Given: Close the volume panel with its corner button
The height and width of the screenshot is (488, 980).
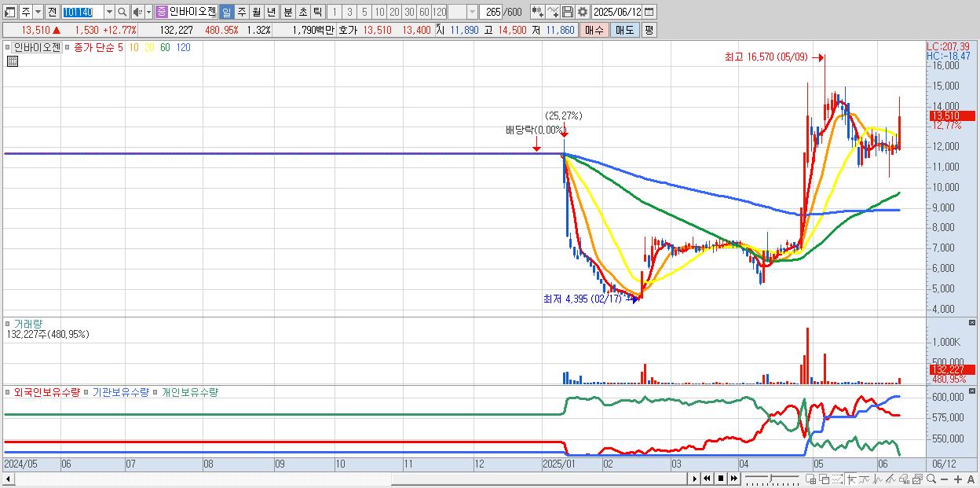Looking at the screenshot, I should point(973,323).
